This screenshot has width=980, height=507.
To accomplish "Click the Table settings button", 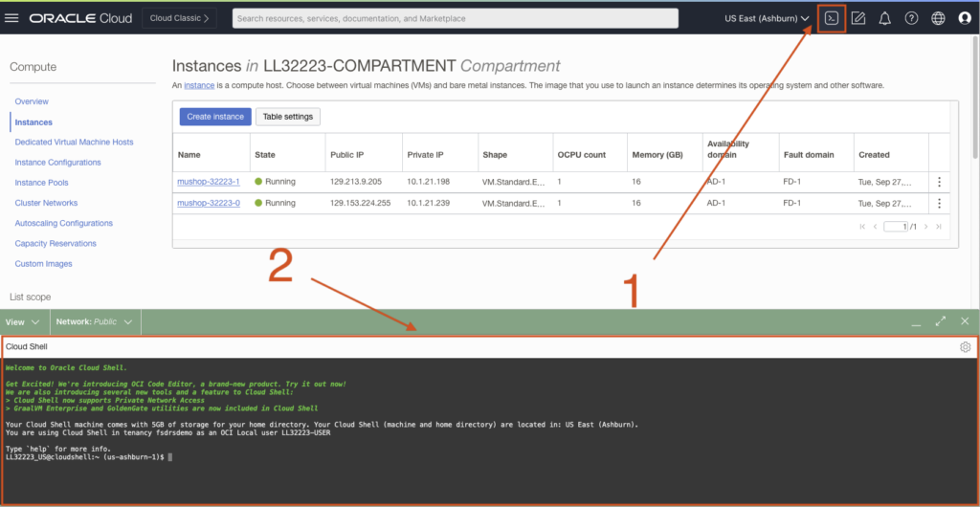I will coord(288,117).
